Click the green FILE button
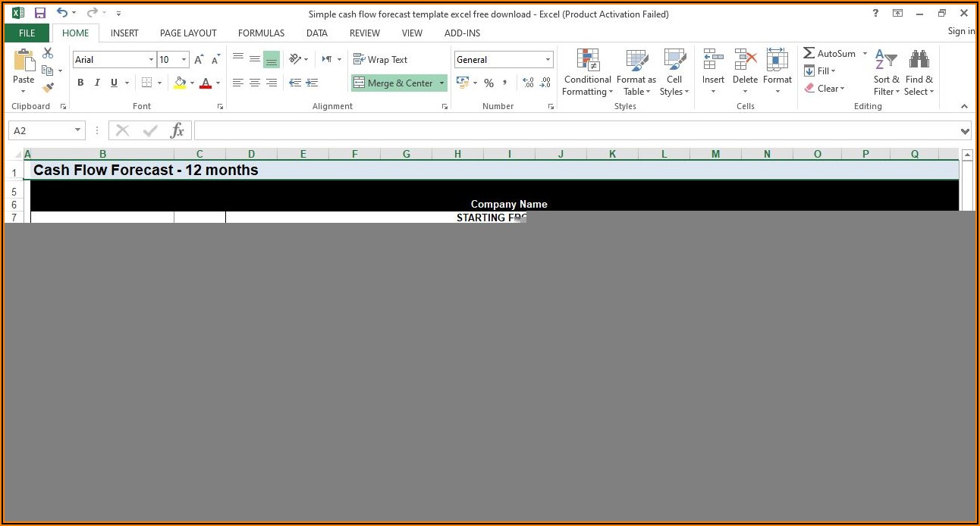The height and width of the screenshot is (526, 980). 27,33
